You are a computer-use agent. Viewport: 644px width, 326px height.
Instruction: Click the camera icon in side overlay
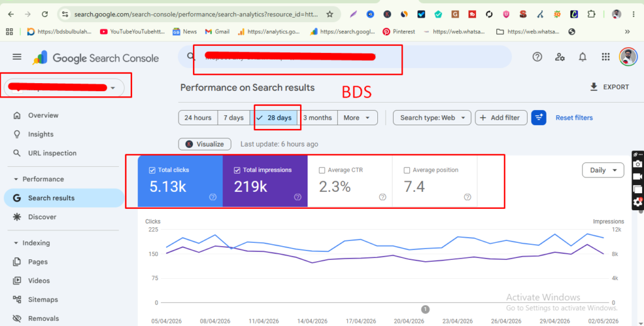[x=638, y=164]
